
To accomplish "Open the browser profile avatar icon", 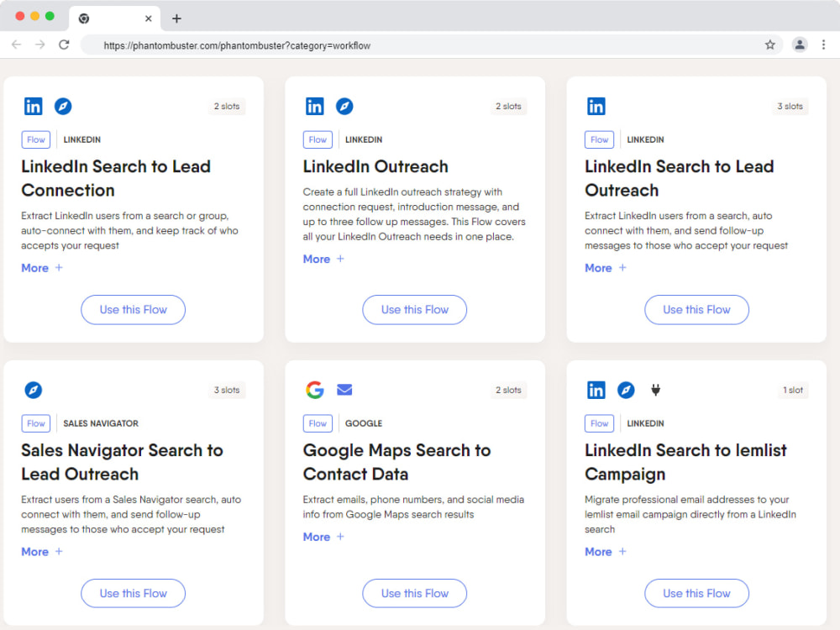I will [800, 45].
